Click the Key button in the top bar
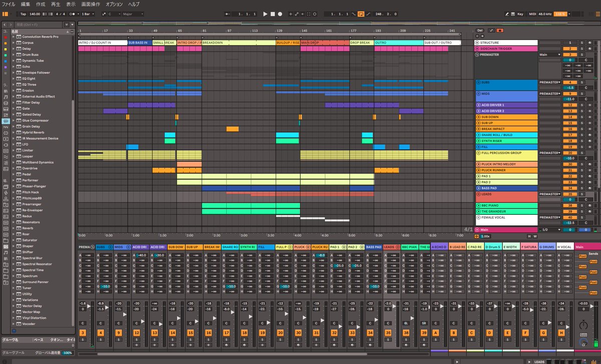The image size is (601, 364). [x=520, y=14]
